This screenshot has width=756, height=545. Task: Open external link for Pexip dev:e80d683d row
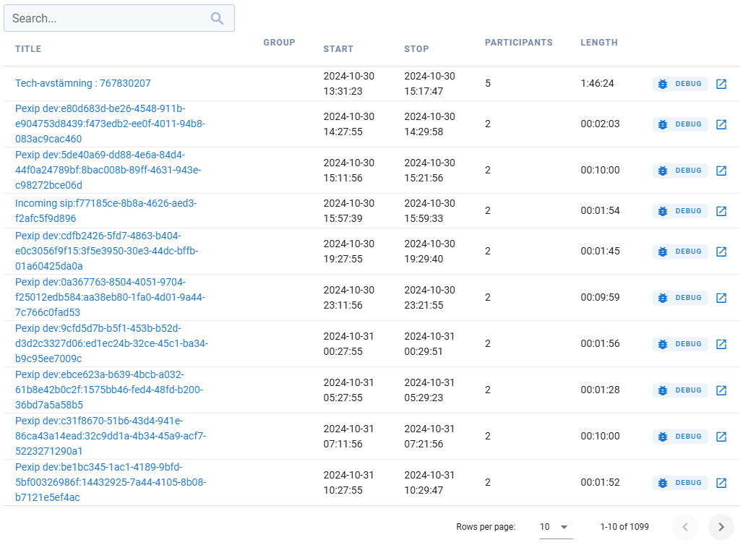pos(721,124)
